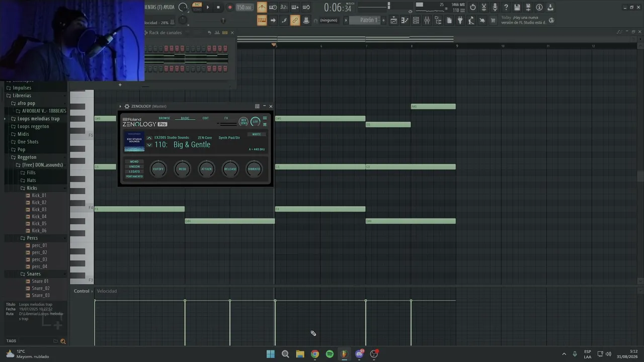Screen dimensions: 644x362
Task: Expand the Librerias folder
Action: (22, 96)
